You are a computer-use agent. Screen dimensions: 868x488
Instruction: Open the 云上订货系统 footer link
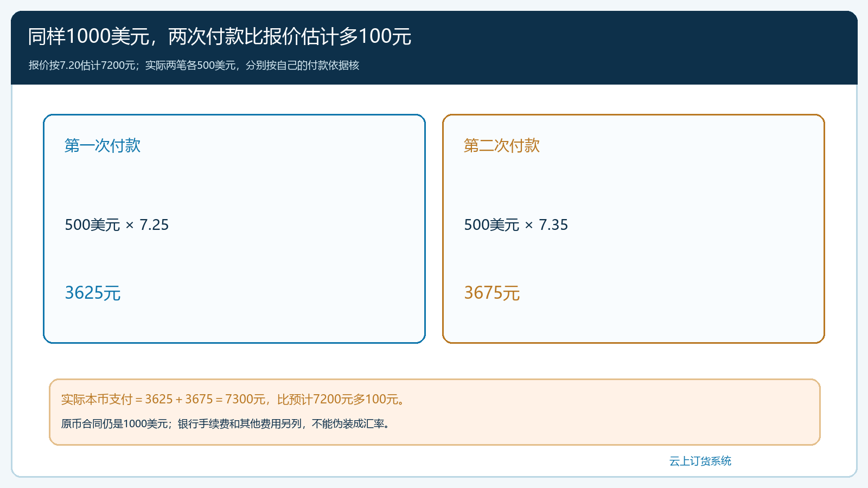(x=700, y=461)
